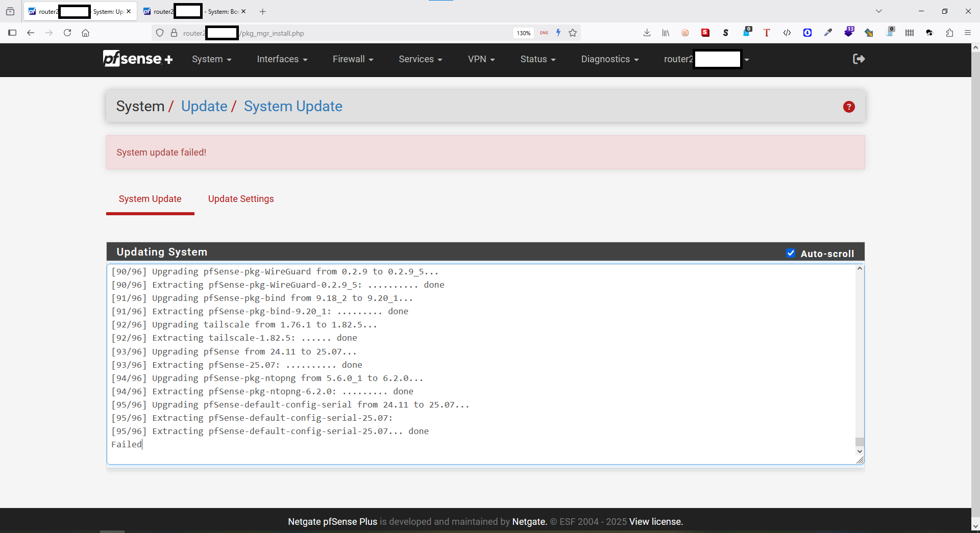980x533 pixels.
Task: Expand the router2 hostname menu
Action: [706, 59]
